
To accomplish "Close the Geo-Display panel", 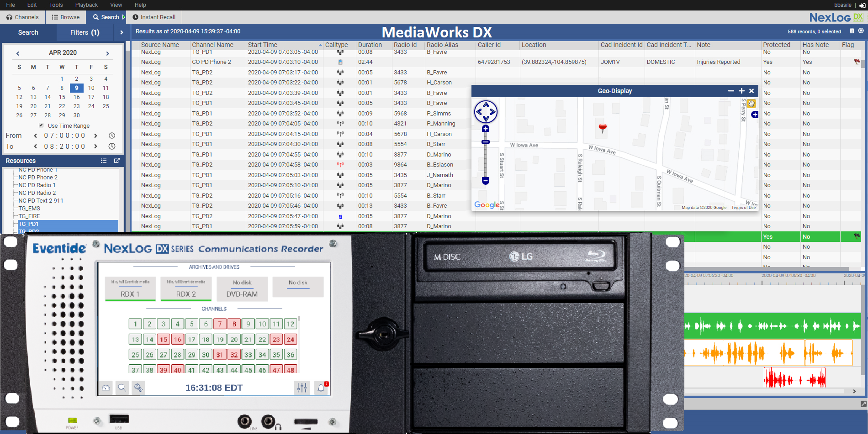I will (x=752, y=91).
